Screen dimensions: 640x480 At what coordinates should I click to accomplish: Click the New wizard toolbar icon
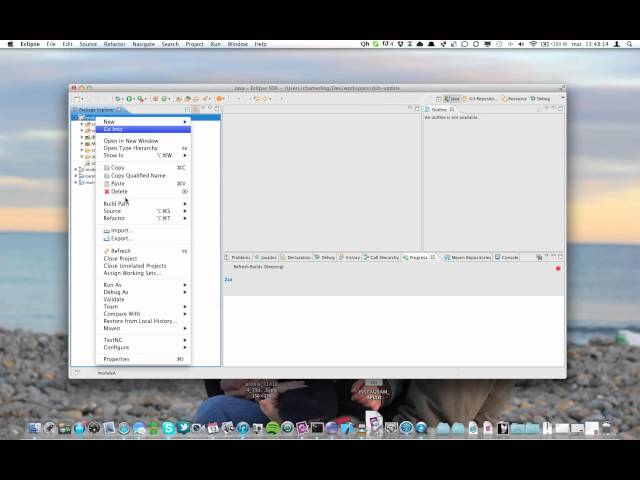[x=77, y=99]
